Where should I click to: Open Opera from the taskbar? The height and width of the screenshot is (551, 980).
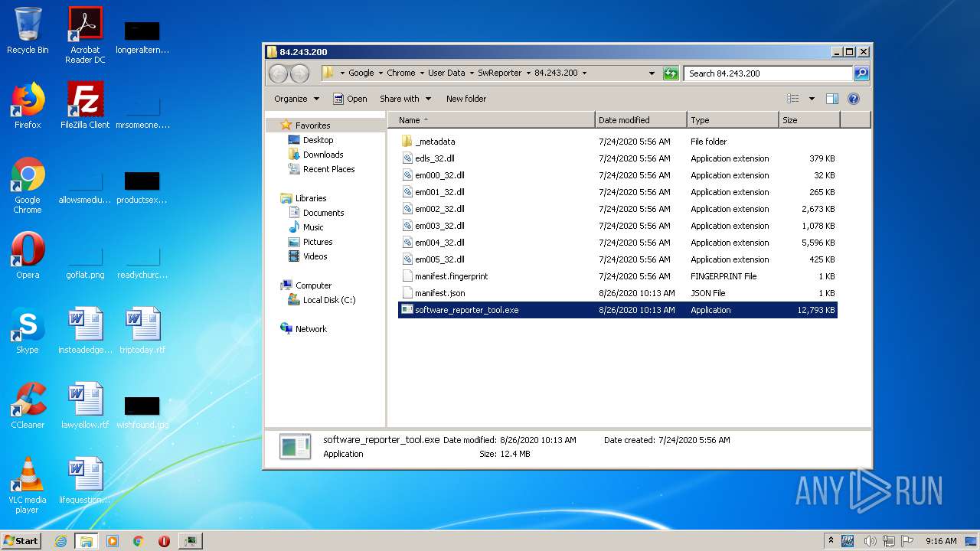(164, 541)
